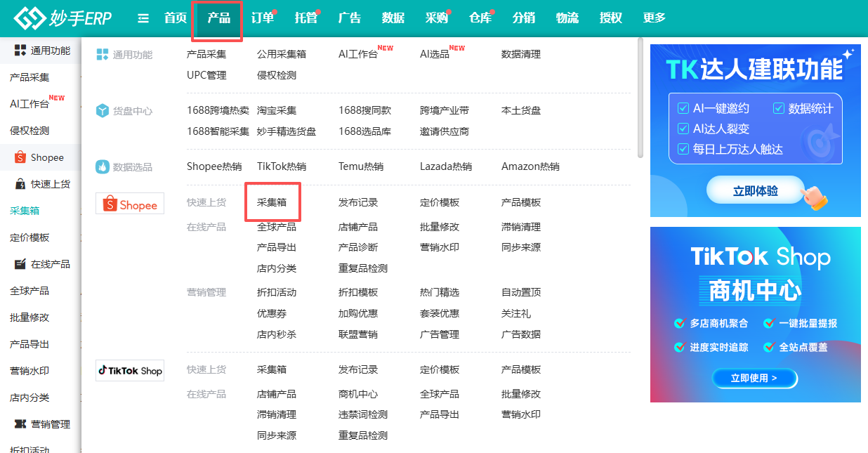Screen dimensions: 868x453
Task: Open 联盟营销
Action: click(358, 334)
